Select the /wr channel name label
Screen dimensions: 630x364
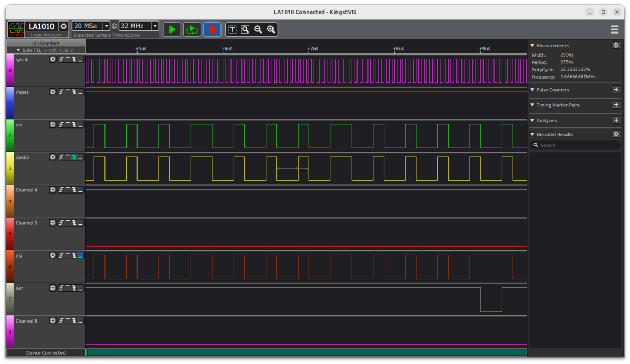click(19, 288)
